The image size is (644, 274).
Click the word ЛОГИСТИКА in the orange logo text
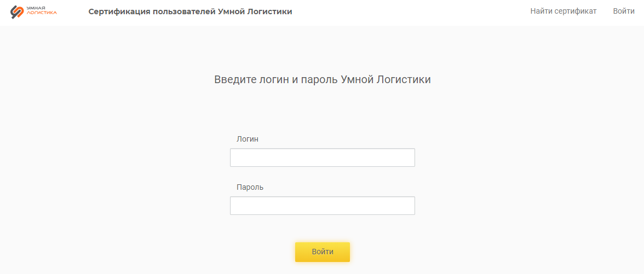coord(42,13)
